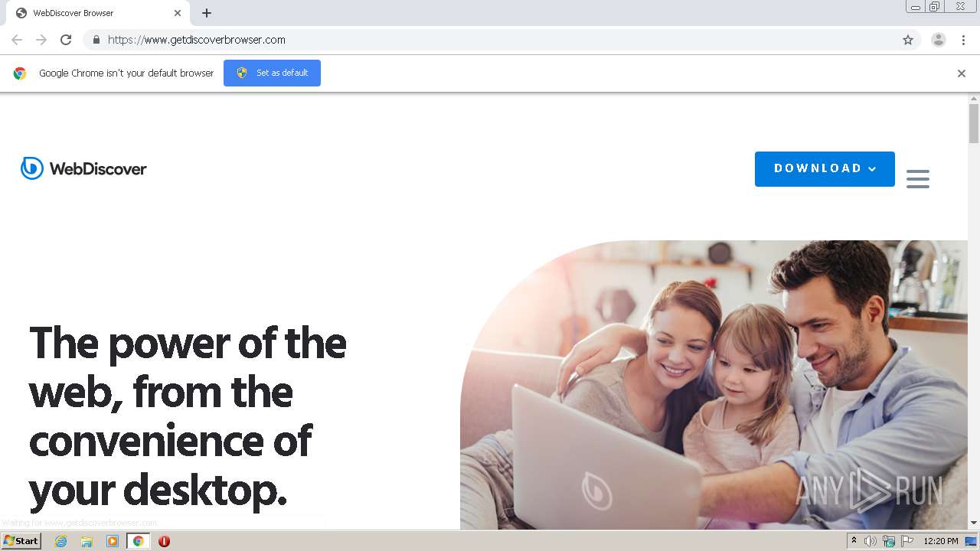Screen dimensions: 980x551
Task: Click the 12:20 PM taskbar clock
Action: (941, 541)
